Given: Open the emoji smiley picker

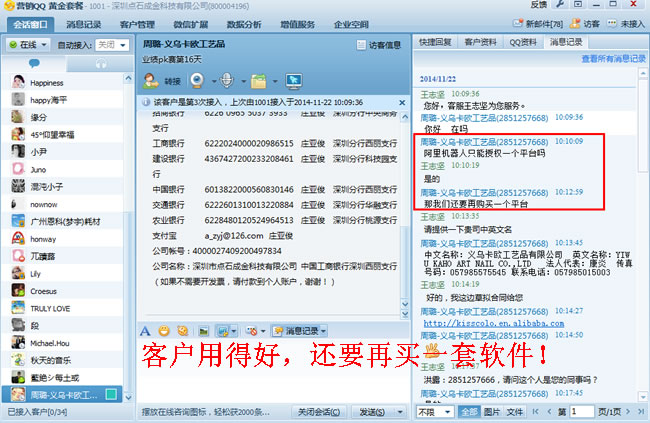Looking at the screenshot, I should pos(164,331).
